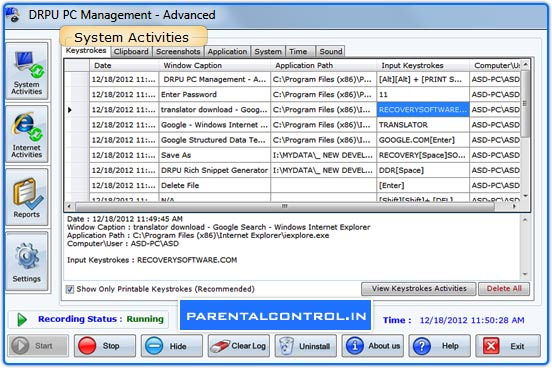This screenshot has width=552, height=368.
Task: Open the Reports clipboard icon
Action: (27, 197)
